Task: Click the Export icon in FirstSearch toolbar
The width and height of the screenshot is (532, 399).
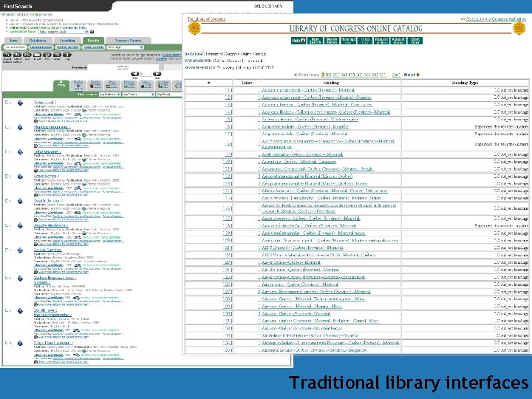Action: 58,55
